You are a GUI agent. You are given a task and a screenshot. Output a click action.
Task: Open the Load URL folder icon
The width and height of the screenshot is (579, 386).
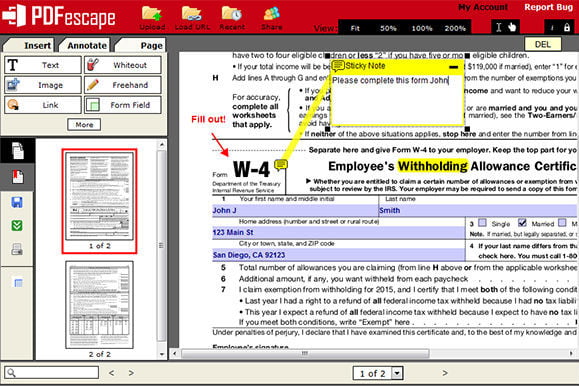click(192, 14)
